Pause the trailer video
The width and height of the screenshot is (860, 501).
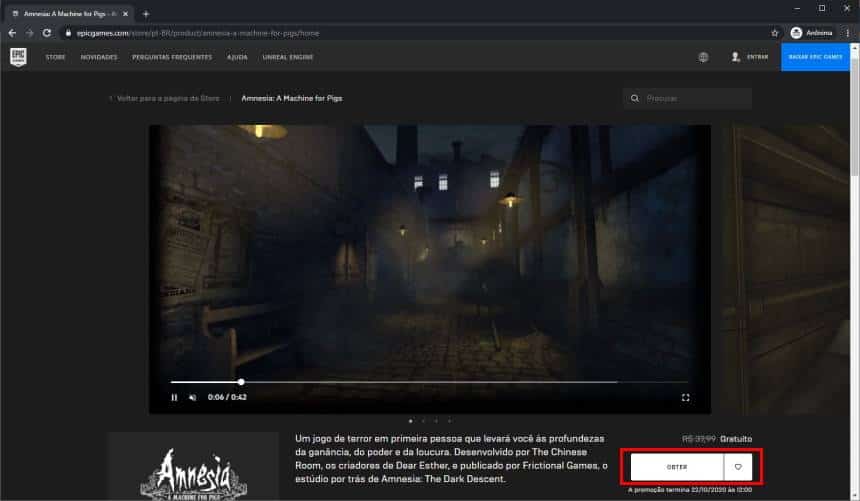point(174,397)
